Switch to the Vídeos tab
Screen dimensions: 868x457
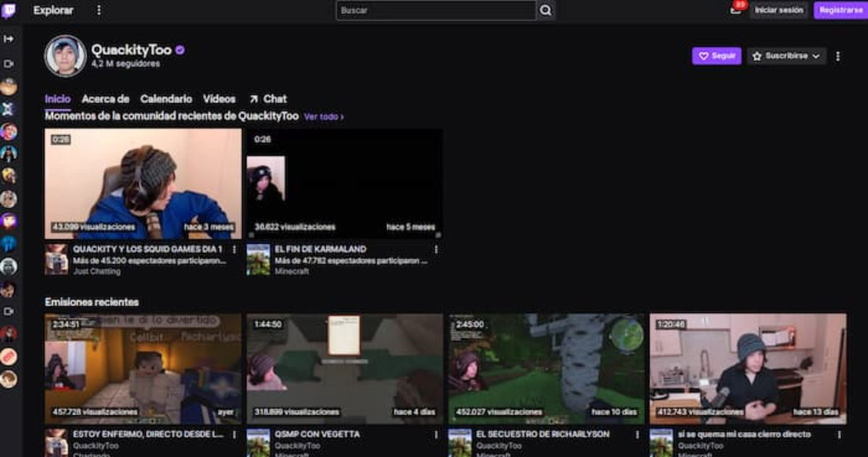(221, 98)
